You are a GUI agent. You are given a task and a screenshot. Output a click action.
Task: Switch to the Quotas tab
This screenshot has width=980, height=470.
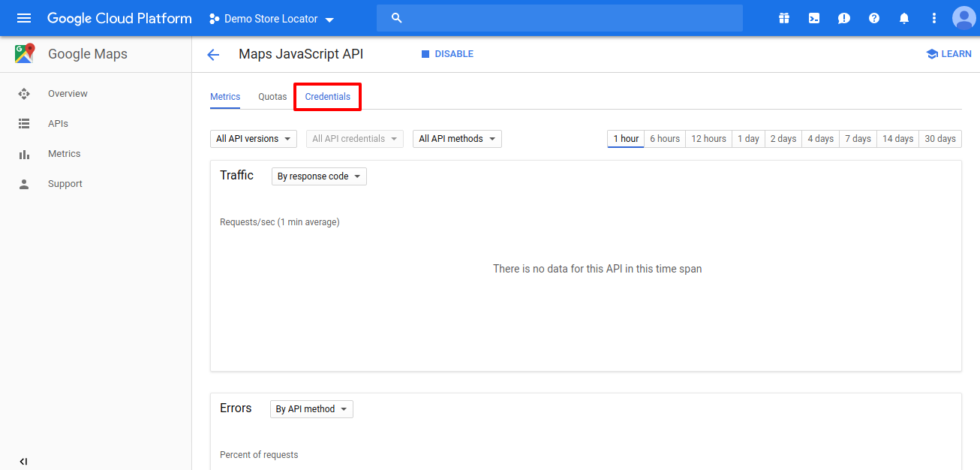272,97
